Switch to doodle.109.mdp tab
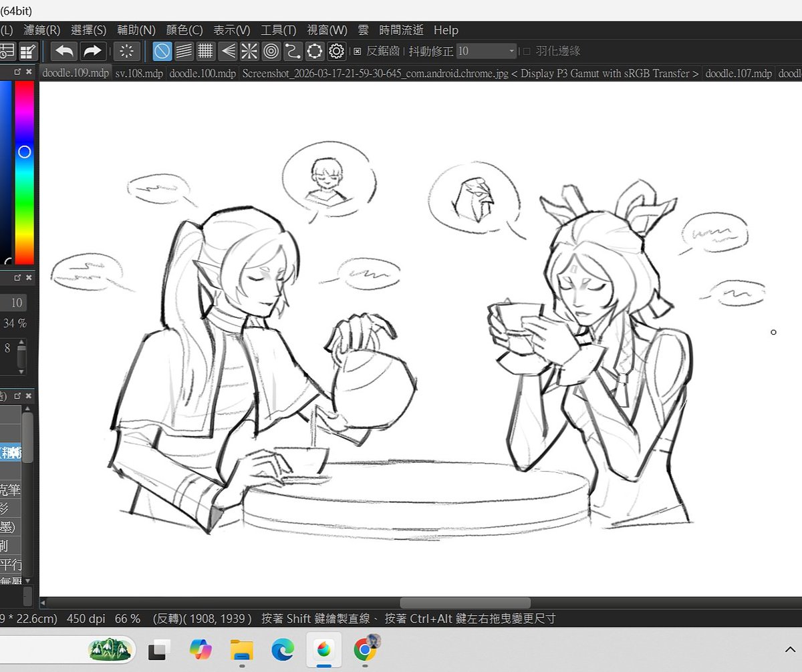 click(75, 73)
